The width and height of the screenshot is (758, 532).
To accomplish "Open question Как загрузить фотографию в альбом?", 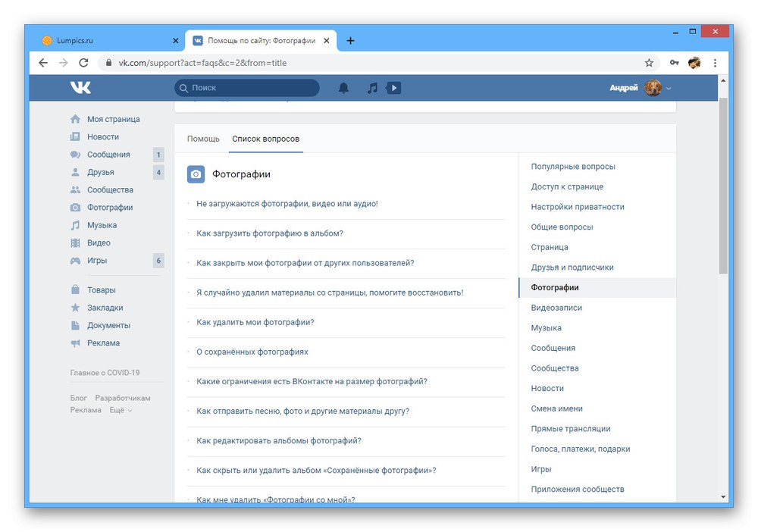I will click(x=270, y=233).
